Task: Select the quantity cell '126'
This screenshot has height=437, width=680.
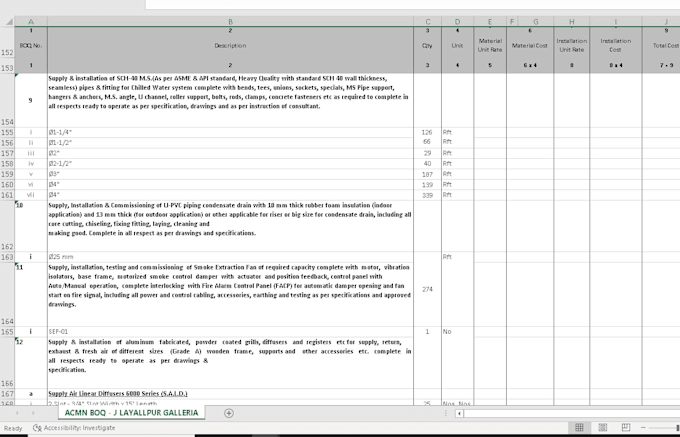Action: [x=428, y=132]
